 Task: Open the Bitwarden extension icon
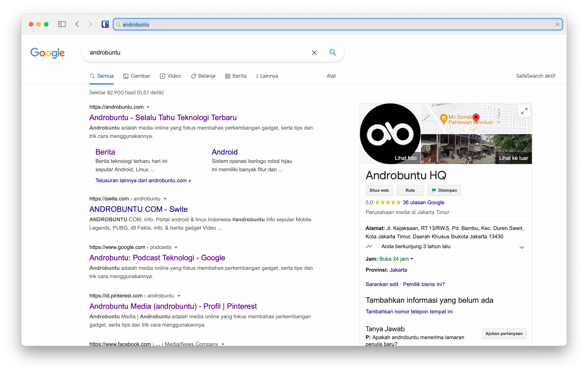click(x=105, y=24)
